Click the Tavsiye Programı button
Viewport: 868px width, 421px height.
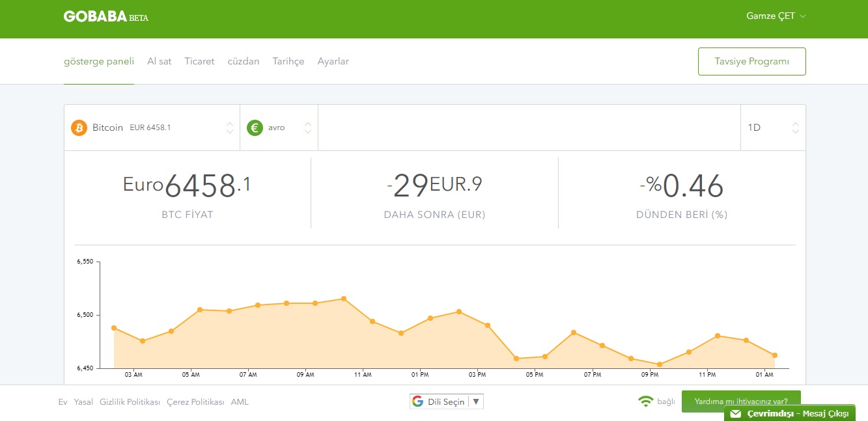752,61
